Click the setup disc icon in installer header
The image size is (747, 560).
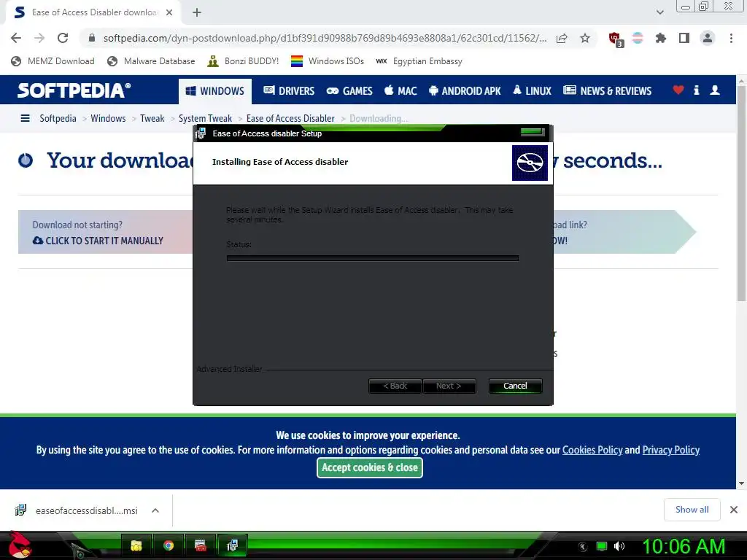click(x=530, y=163)
